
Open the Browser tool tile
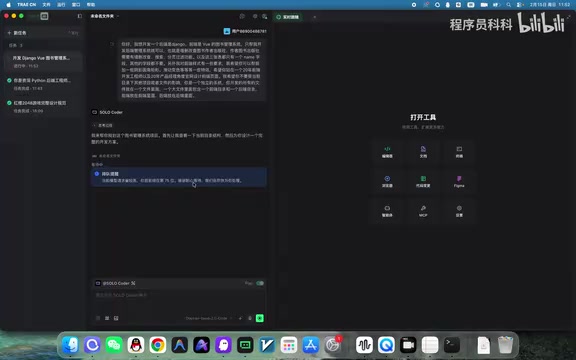pos(387,181)
